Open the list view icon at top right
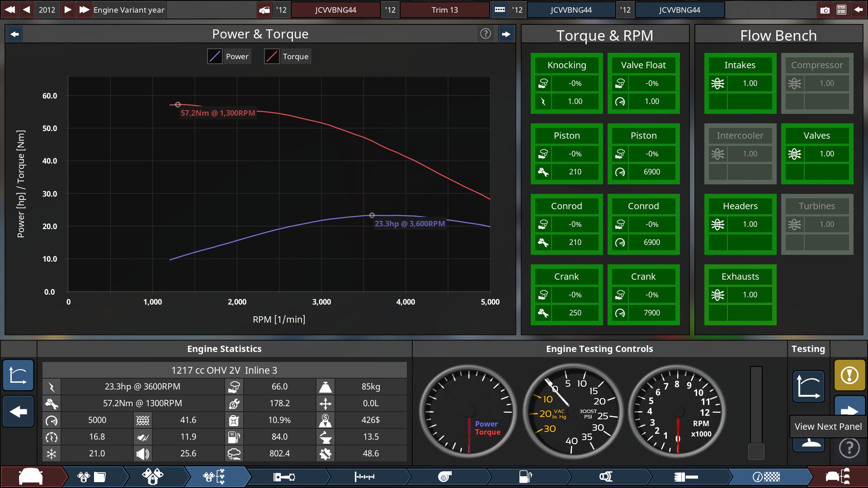The width and height of the screenshot is (868, 488). coord(841,9)
